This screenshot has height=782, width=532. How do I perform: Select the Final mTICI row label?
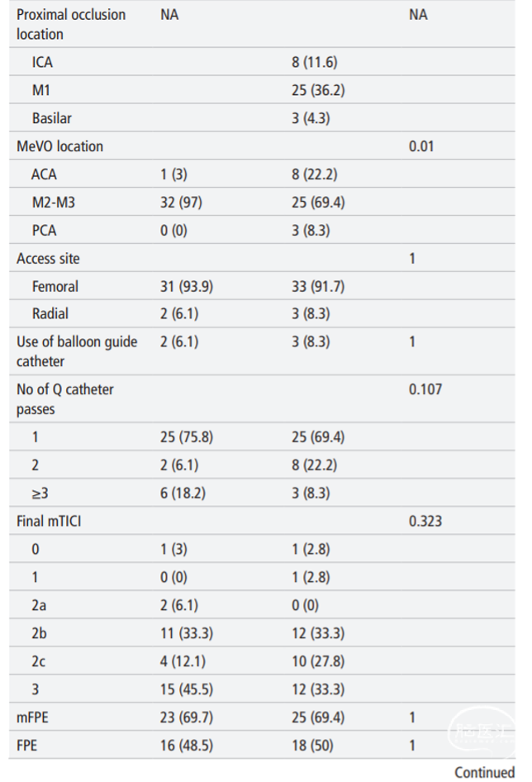49,521
